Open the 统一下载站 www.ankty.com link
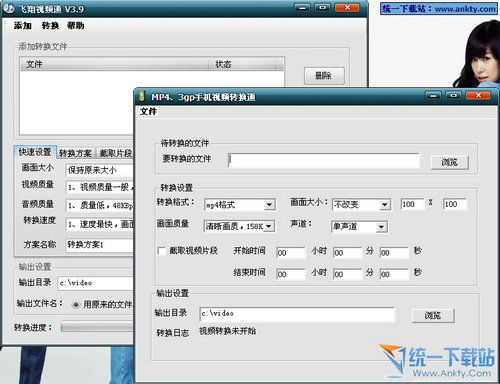The height and width of the screenshot is (384, 500). (439, 8)
